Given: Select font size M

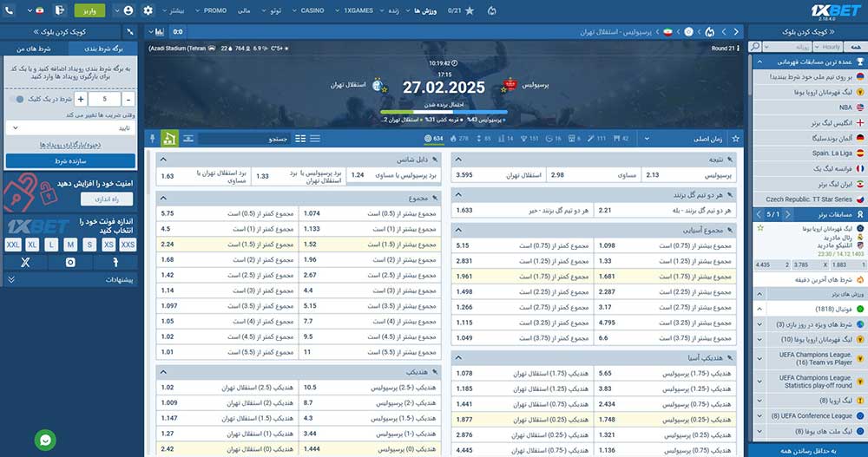Looking at the screenshot, I should click(70, 245).
